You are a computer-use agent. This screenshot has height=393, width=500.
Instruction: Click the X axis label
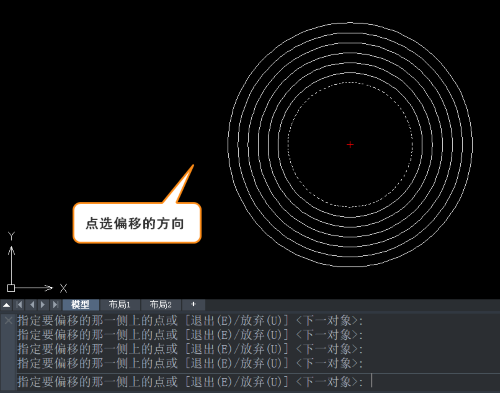[63, 288]
